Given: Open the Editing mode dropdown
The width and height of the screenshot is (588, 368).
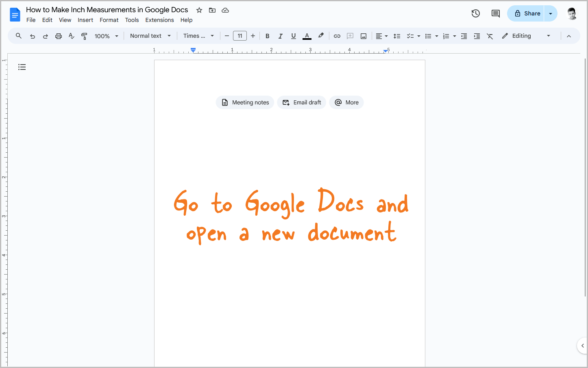Looking at the screenshot, I should click(x=526, y=36).
